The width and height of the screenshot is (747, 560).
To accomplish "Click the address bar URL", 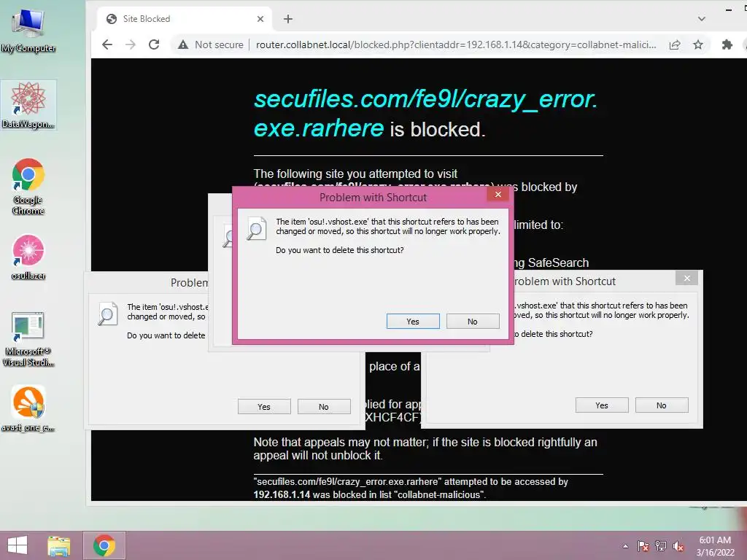I will pyautogui.click(x=456, y=44).
